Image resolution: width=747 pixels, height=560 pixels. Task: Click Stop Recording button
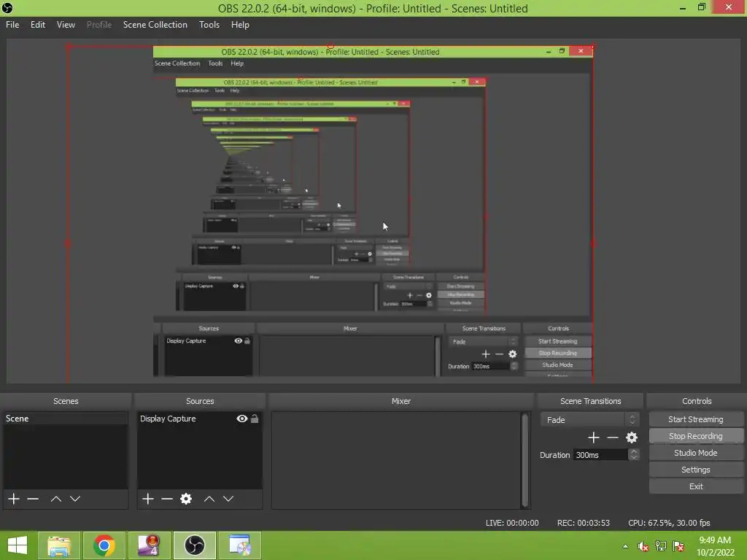695,436
